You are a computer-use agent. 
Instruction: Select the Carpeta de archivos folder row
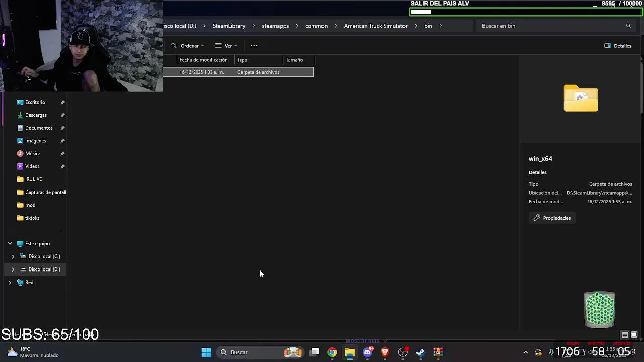coord(238,72)
